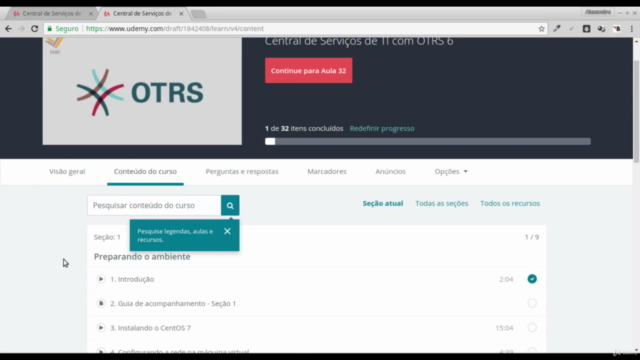Viewport: 640px width, 360px height.
Task: Click the course progress bar
Action: 428,142
